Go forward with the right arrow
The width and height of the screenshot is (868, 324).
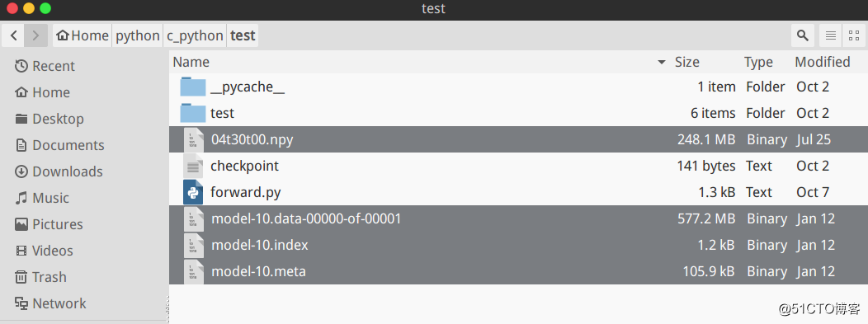pos(36,36)
